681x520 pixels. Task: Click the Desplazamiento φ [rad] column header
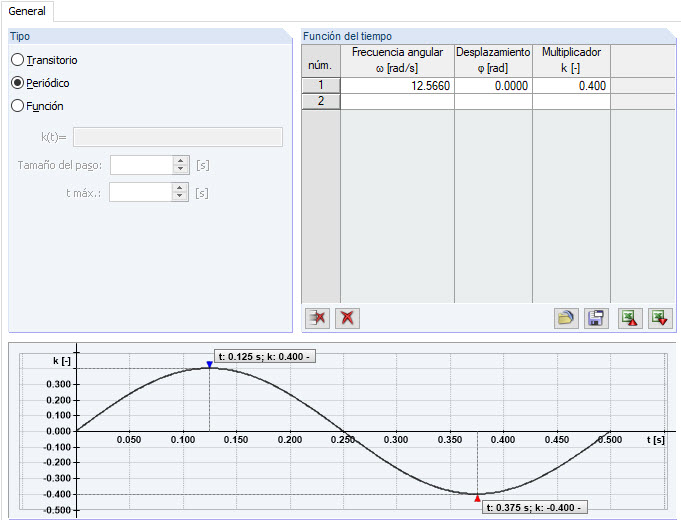[x=493, y=60]
